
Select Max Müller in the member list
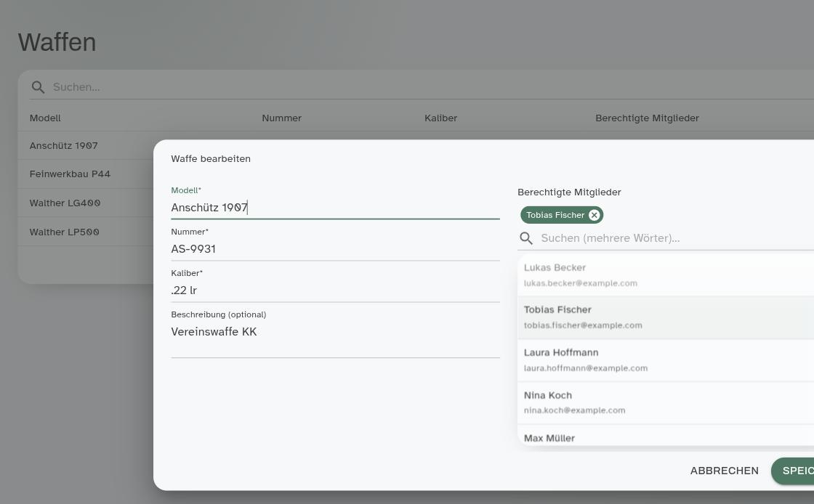(666, 436)
